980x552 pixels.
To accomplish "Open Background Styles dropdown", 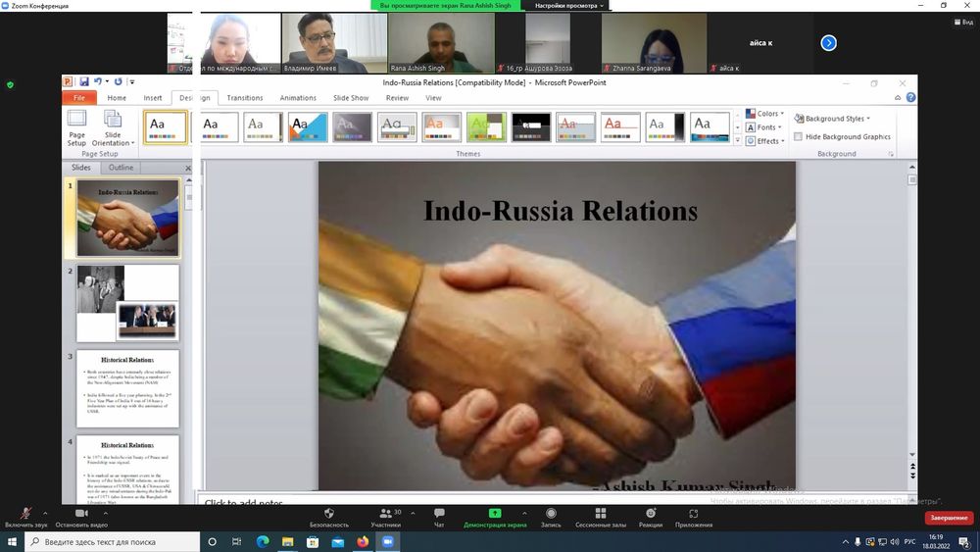I will click(x=832, y=119).
